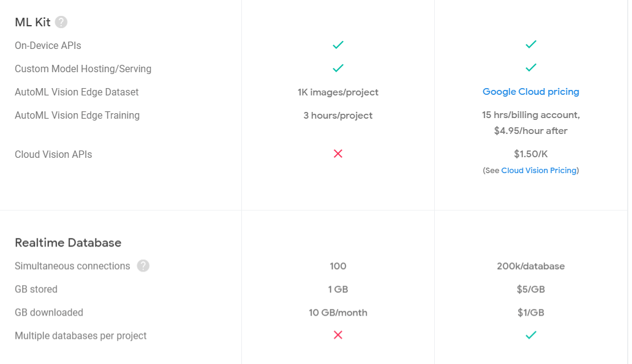Image resolution: width=632 pixels, height=364 pixels.
Task: Click the red X for Multiple databases per project
Action: [338, 335]
